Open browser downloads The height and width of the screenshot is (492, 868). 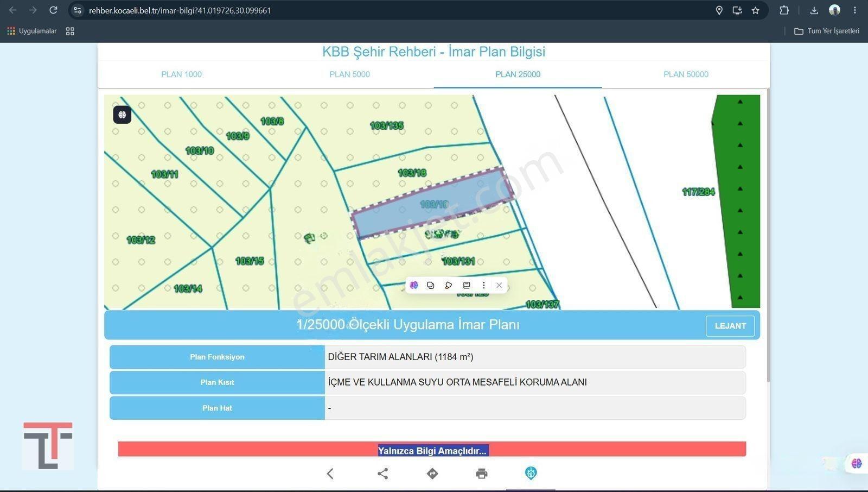point(814,10)
